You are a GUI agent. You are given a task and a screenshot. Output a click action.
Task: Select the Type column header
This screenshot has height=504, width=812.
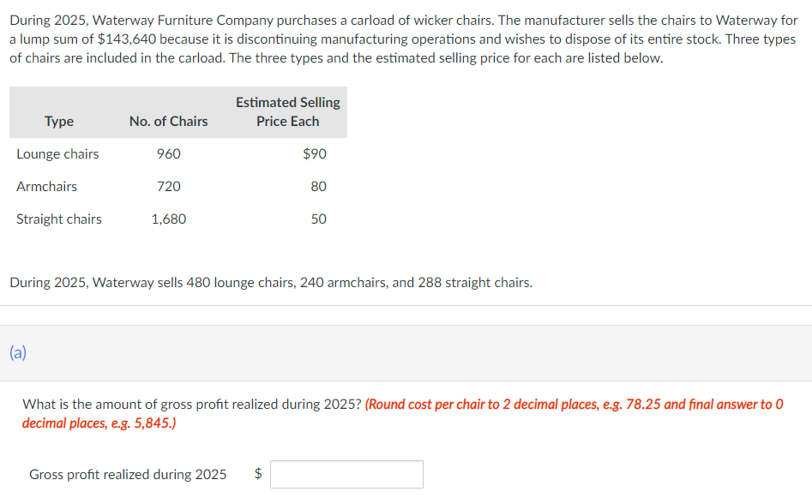[x=59, y=121]
